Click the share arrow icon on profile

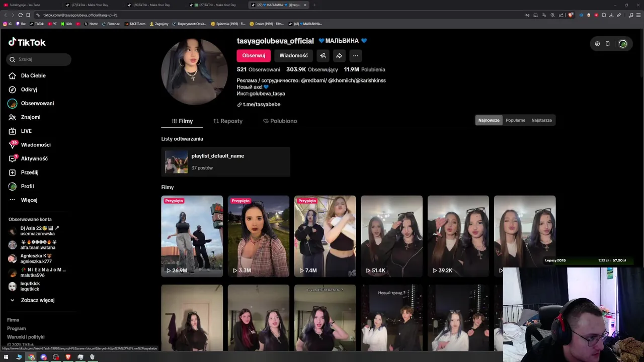click(339, 56)
